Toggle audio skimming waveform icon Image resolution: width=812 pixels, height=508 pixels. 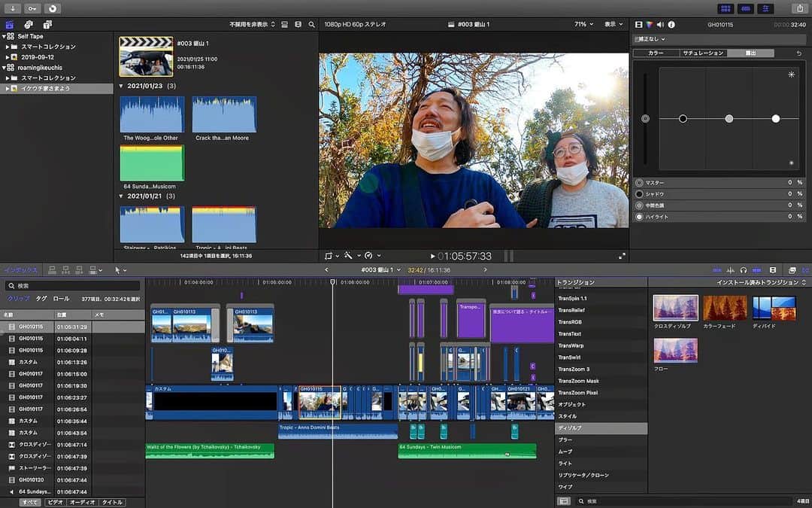point(730,270)
